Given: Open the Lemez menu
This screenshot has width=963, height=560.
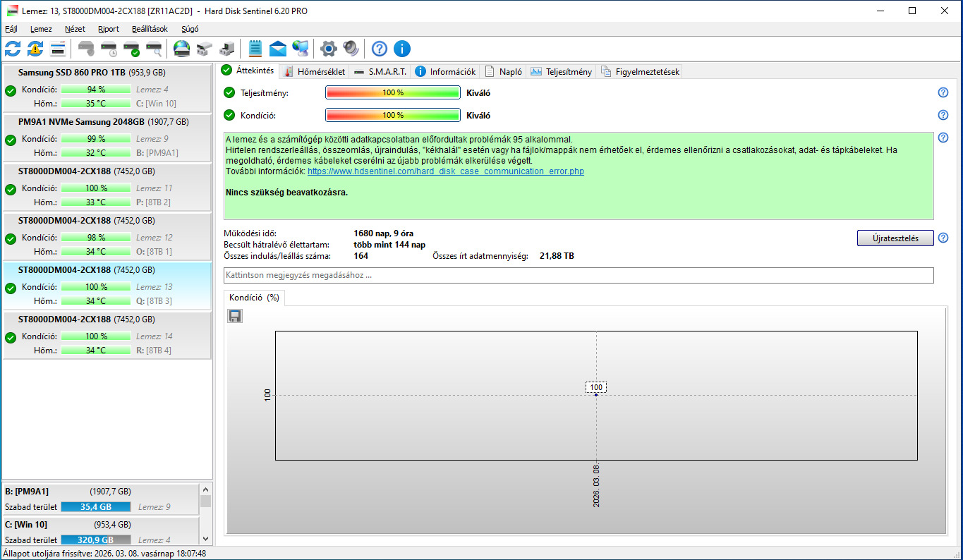Looking at the screenshot, I should 41,29.
